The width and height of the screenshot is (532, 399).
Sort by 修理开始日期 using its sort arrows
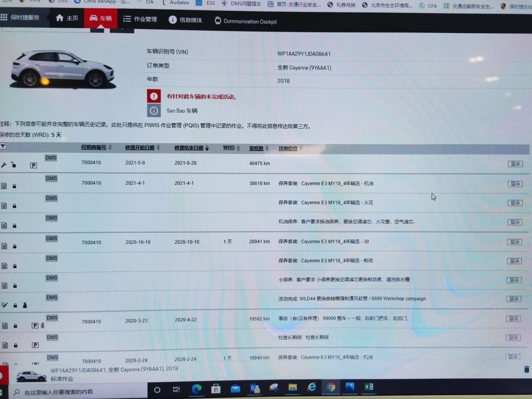point(158,148)
